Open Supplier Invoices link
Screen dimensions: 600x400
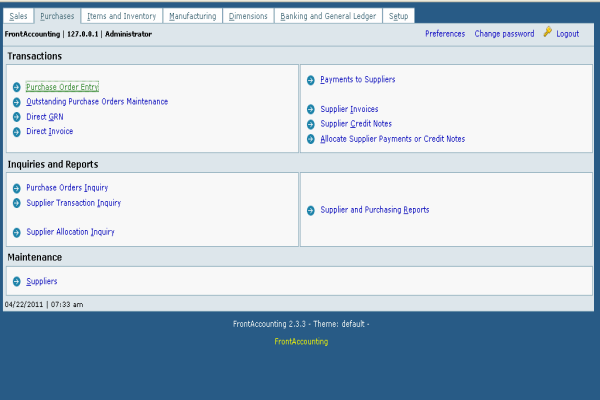349,109
